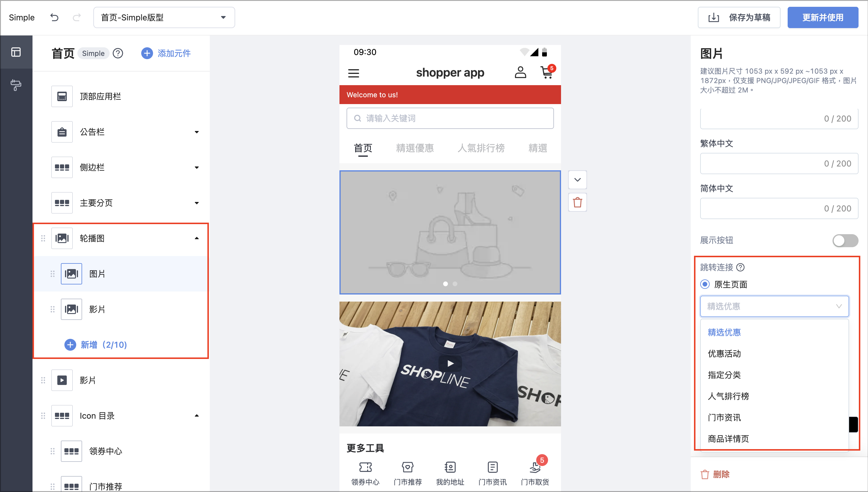Image resolution: width=868 pixels, height=492 pixels.
Task: Click the standalone 影片 play icon
Action: (62, 380)
